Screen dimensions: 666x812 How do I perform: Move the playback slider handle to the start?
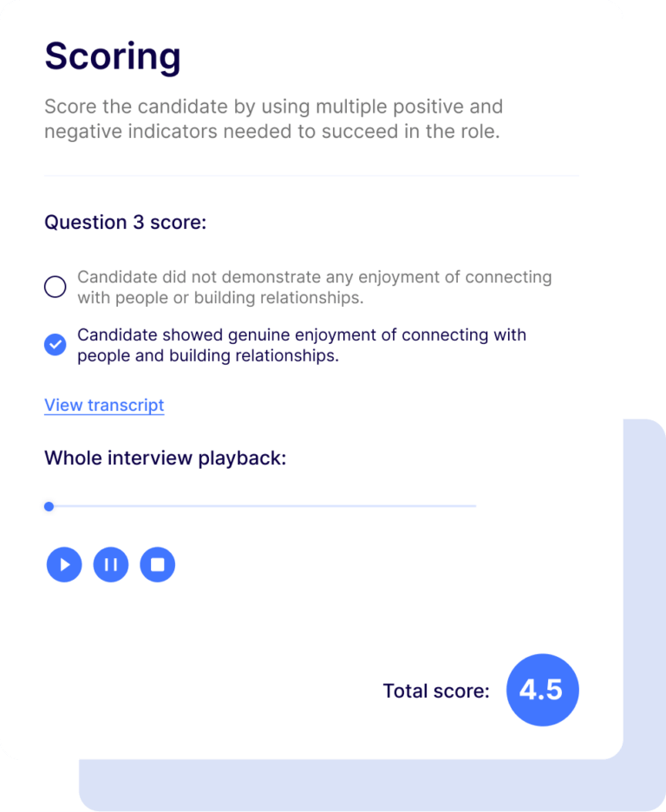pyautogui.click(x=49, y=506)
